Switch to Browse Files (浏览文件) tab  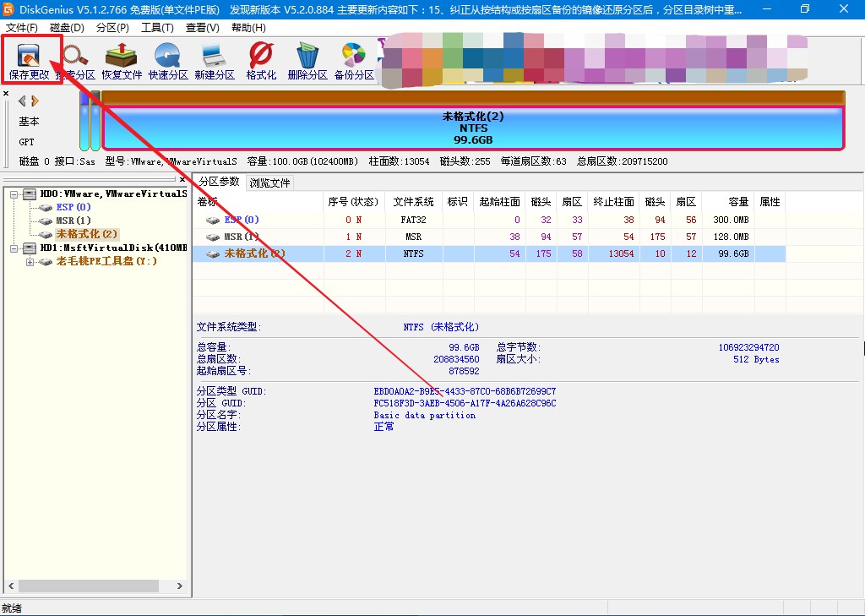pyautogui.click(x=269, y=183)
